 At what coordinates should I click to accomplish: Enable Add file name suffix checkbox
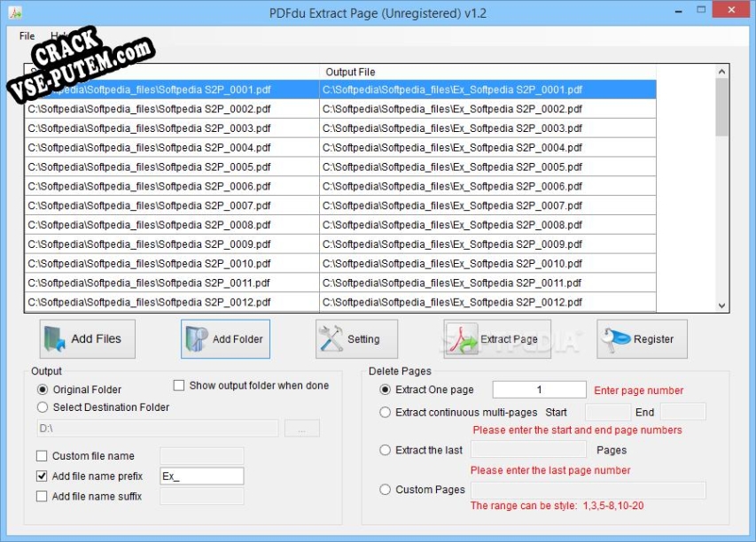(x=42, y=496)
